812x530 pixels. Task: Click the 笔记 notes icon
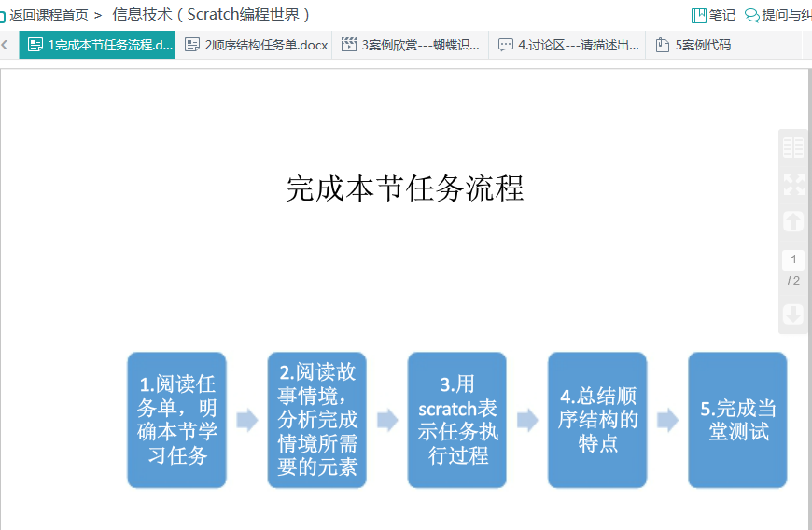699,15
